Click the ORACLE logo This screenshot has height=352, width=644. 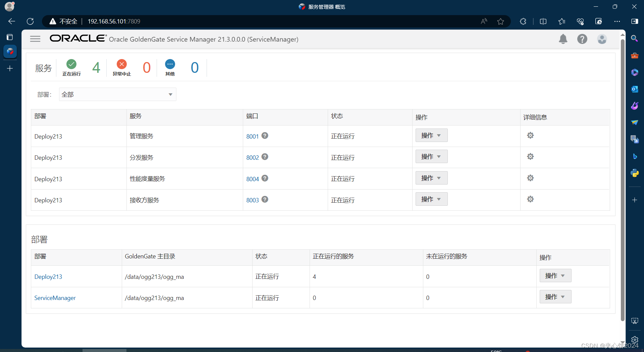pos(78,38)
